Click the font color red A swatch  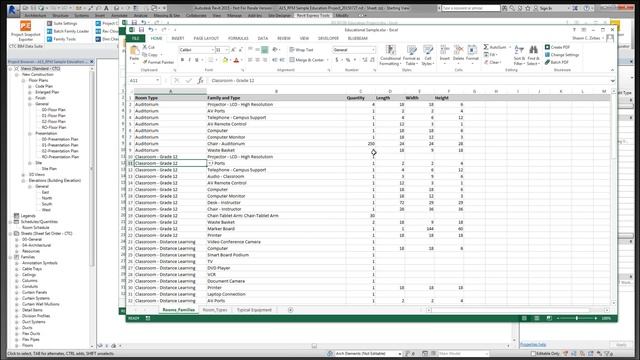point(236,60)
